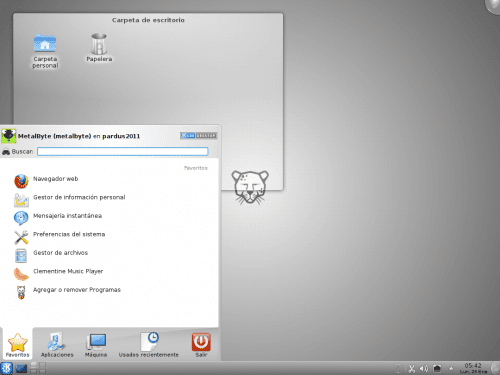500x375 pixels.
Task: Open Mensajería instantánea chat icon
Action: click(x=21, y=218)
